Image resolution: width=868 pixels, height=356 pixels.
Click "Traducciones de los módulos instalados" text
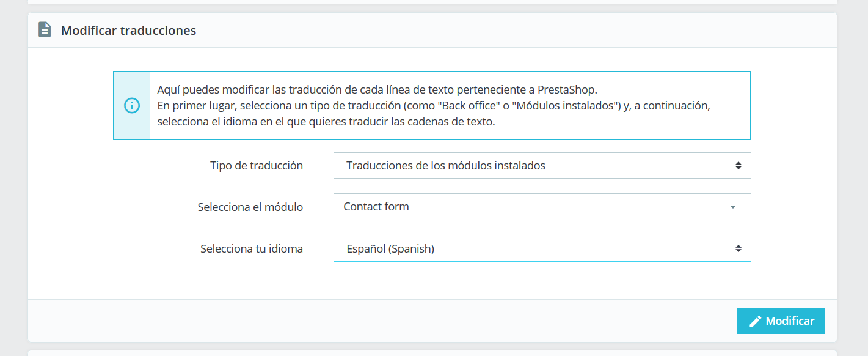point(446,165)
